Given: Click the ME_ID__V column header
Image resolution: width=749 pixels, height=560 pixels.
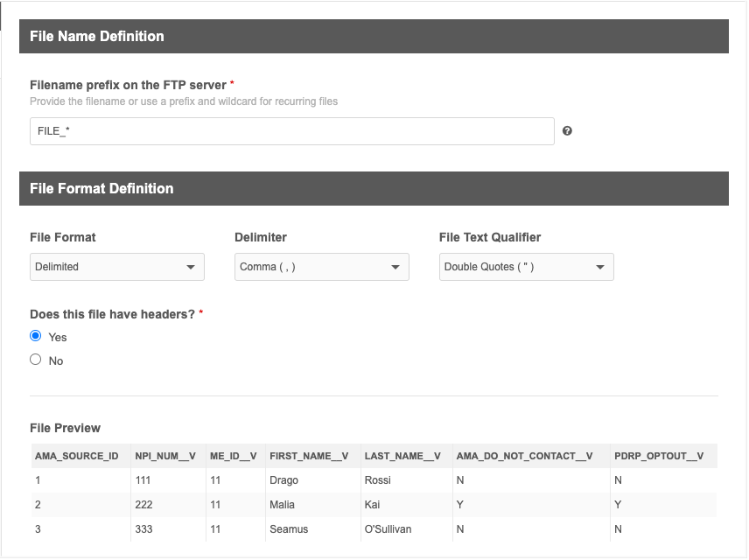Looking at the screenshot, I should (x=233, y=456).
